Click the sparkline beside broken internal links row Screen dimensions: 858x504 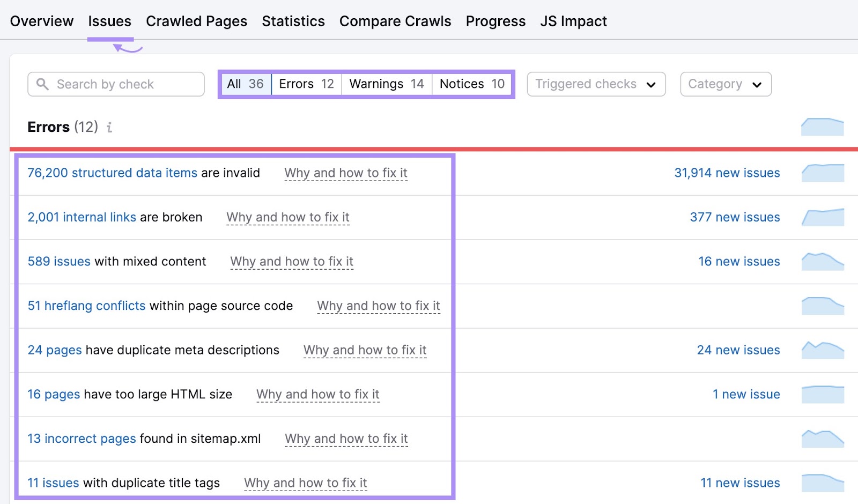[x=823, y=217]
